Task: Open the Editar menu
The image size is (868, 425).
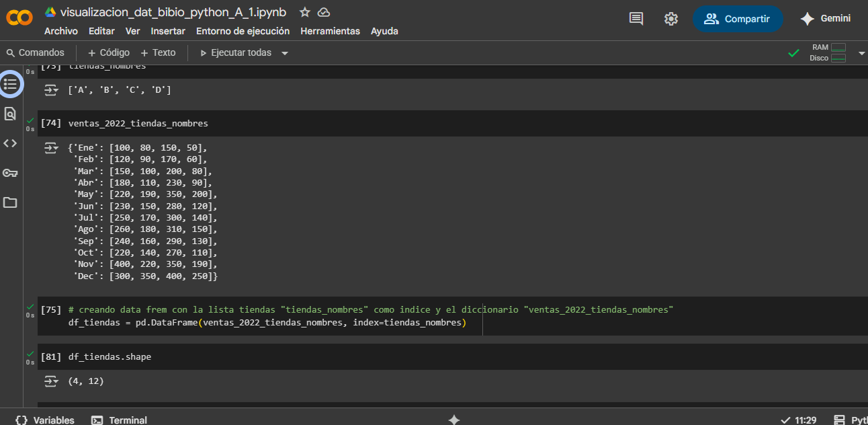Action: click(101, 31)
